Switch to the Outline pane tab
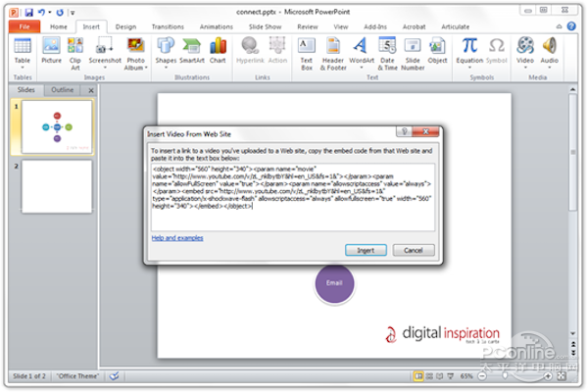The image size is (588, 392). [x=63, y=89]
